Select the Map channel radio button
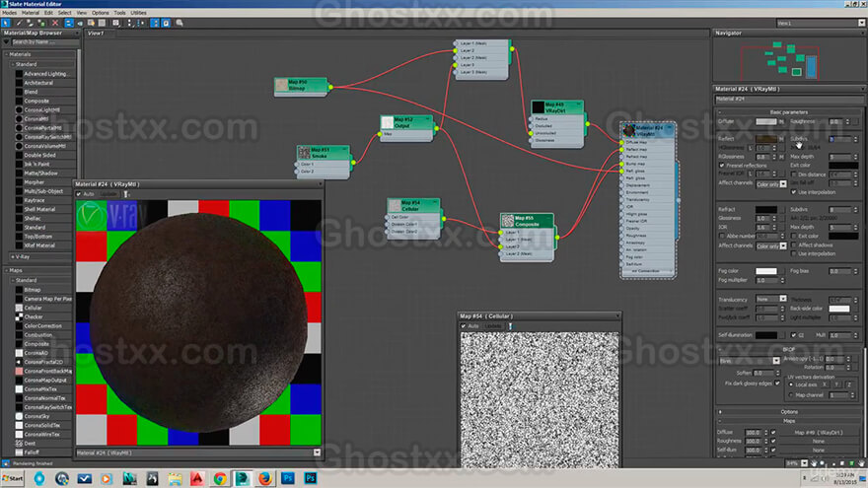Viewport: 868px width, 488px height. [791, 395]
